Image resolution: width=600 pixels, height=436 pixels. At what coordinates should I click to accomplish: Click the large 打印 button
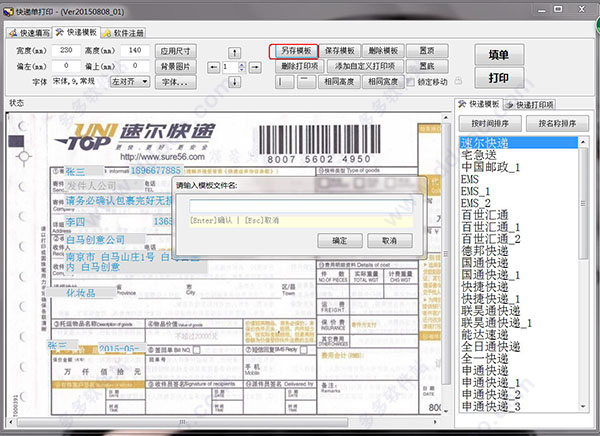tap(499, 78)
